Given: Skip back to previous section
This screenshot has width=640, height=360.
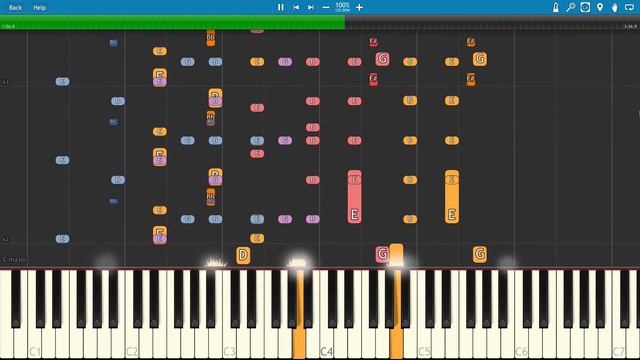Looking at the screenshot, I should [296, 7].
